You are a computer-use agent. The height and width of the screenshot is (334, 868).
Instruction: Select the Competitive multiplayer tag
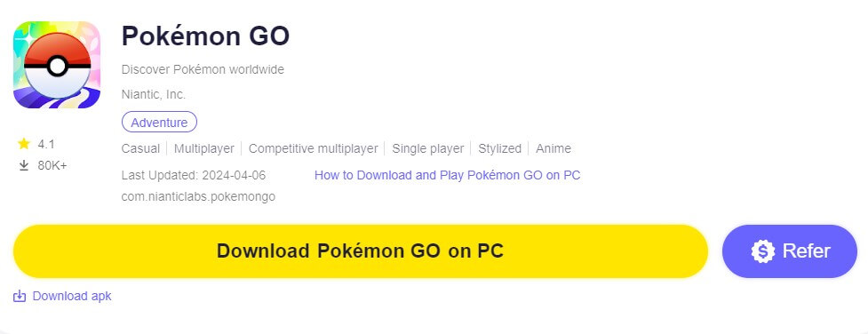(x=314, y=148)
